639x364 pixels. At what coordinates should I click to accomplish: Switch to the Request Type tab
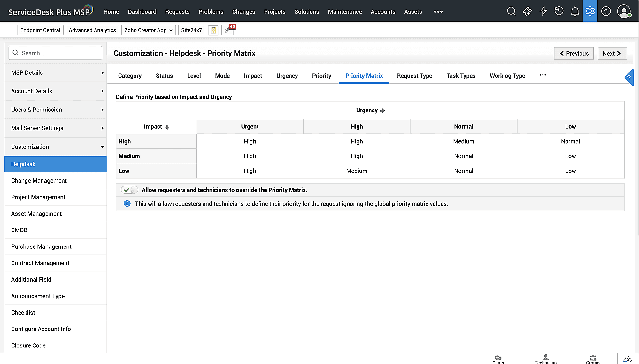[414, 76]
